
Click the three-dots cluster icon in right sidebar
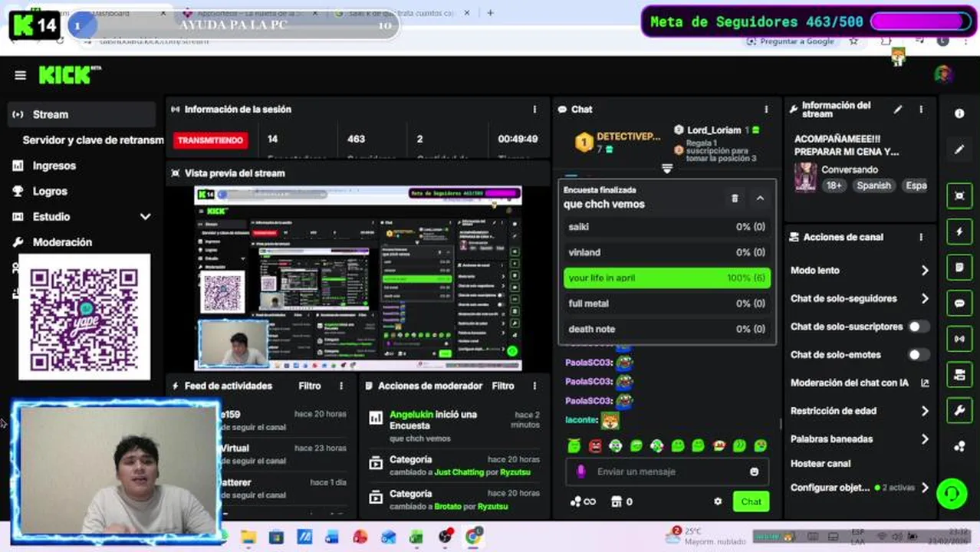(959, 447)
